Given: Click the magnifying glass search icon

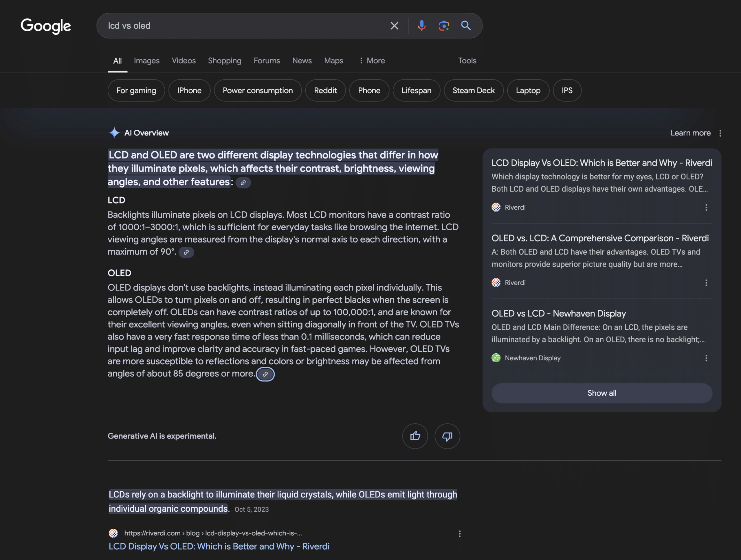Looking at the screenshot, I should point(466,26).
